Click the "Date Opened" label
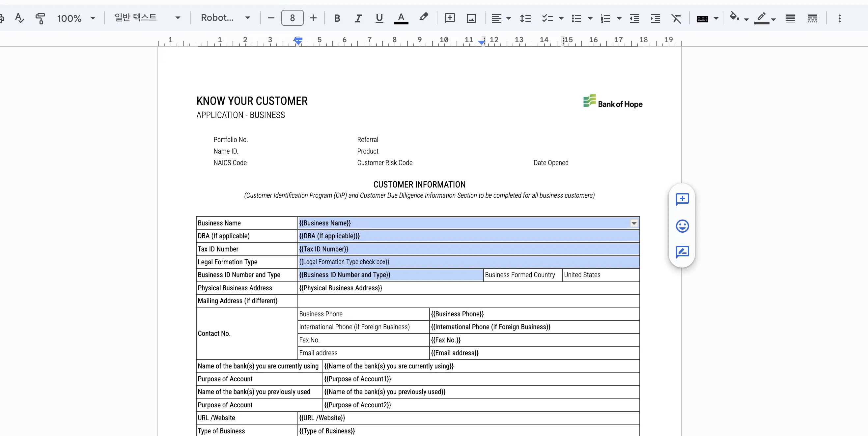 pyautogui.click(x=551, y=163)
